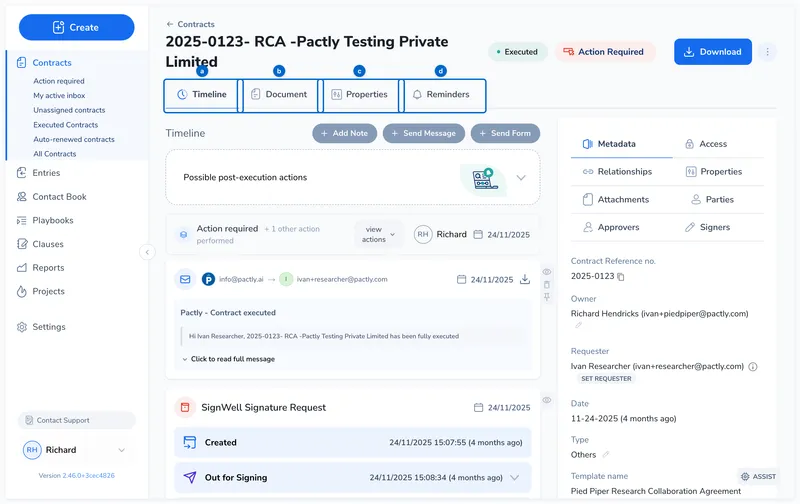Edit the Type Others with pencil icon
Screen dimensions: 800x504
[x=606, y=455]
